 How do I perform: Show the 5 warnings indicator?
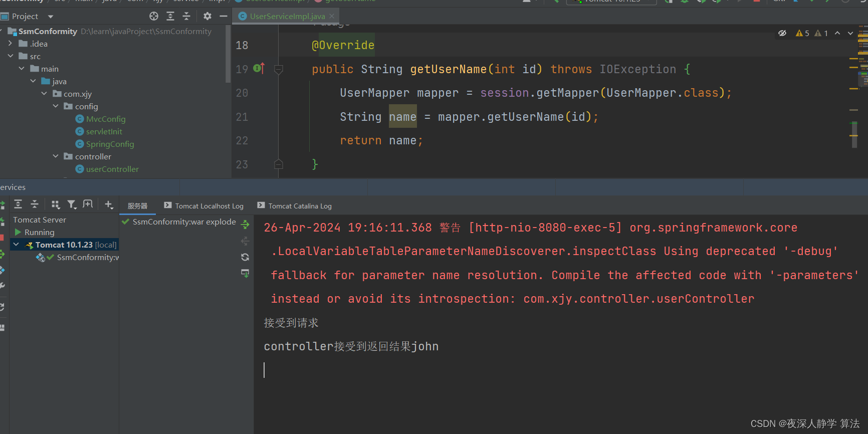pyautogui.click(x=803, y=33)
